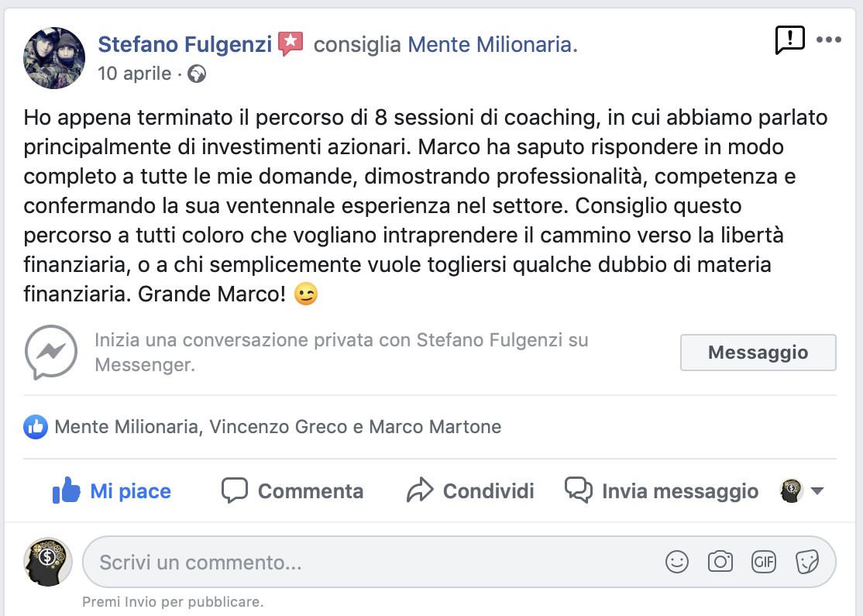The image size is (863, 616).
Task: Open the 10 aprile post timestamp
Action: tap(135, 74)
